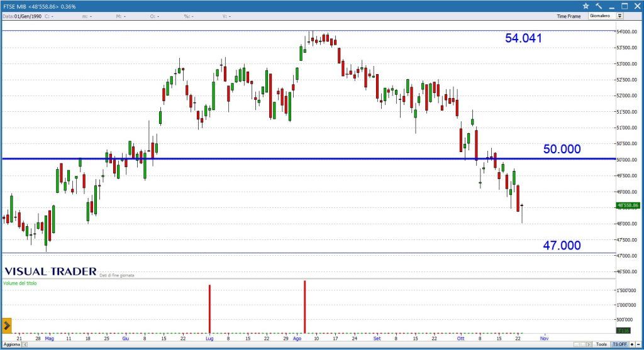Maximize the chart window
Screen dimensions: 644x350
pos(625,6)
